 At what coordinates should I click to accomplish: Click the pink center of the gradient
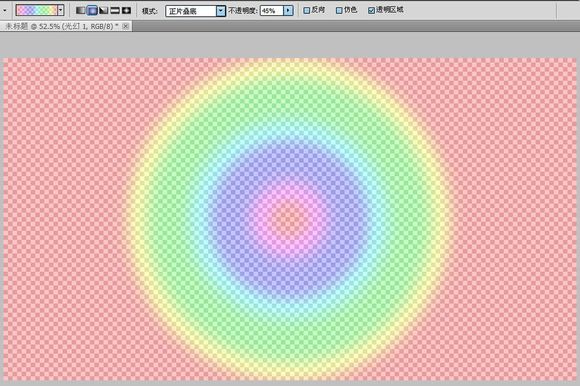coord(289,219)
